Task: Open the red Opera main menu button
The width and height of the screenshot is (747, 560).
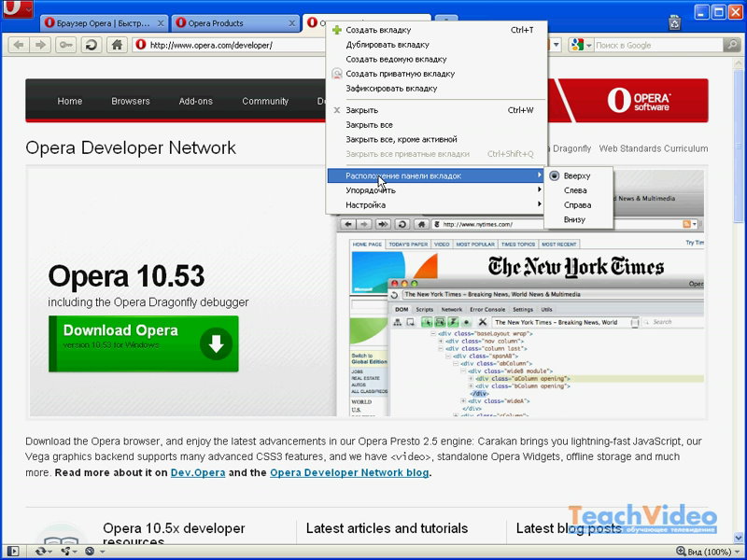Action: click(x=16, y=10)
